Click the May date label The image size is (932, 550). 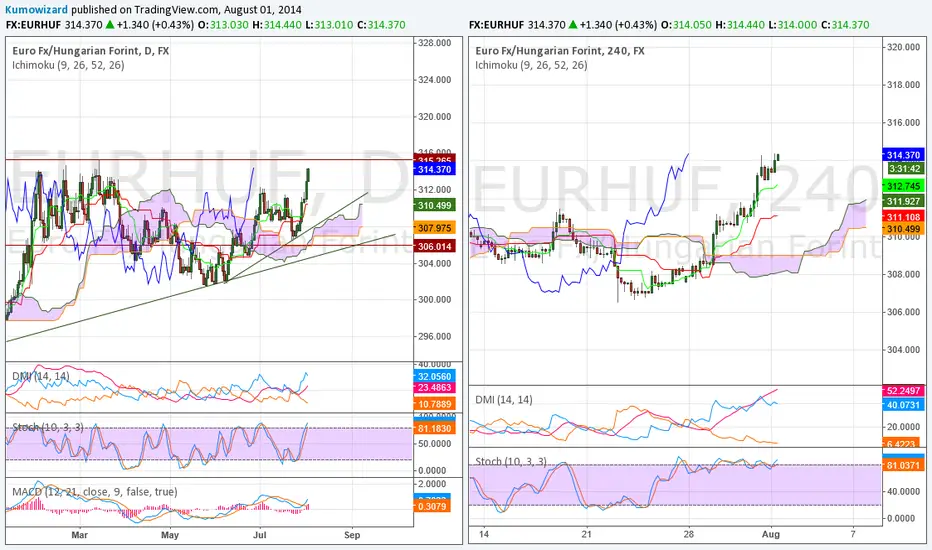pyautogui.click(x=170, y=535)
